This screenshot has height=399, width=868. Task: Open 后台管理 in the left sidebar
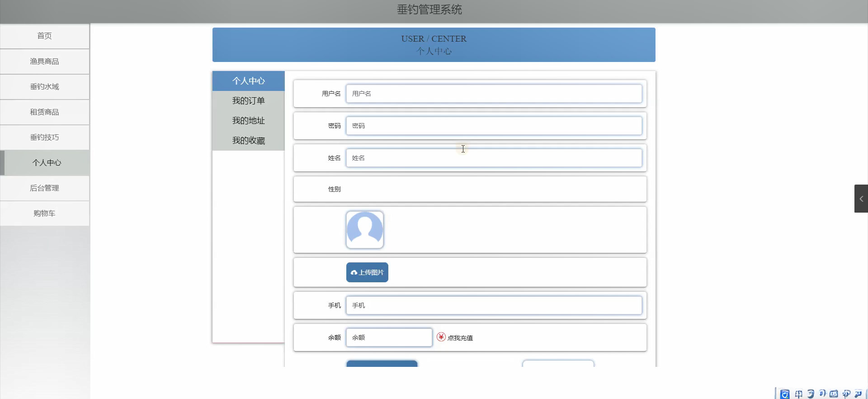click(44, 188)
